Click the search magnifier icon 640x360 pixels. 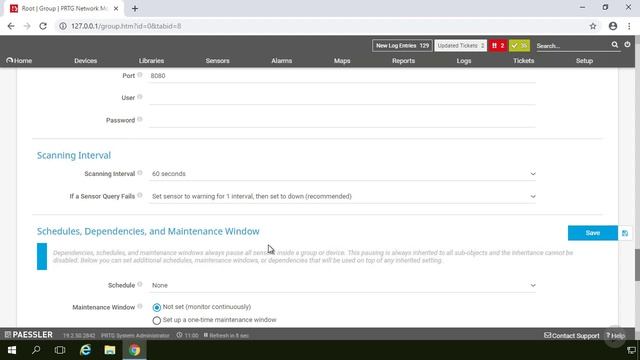click(x=615, y=45)
